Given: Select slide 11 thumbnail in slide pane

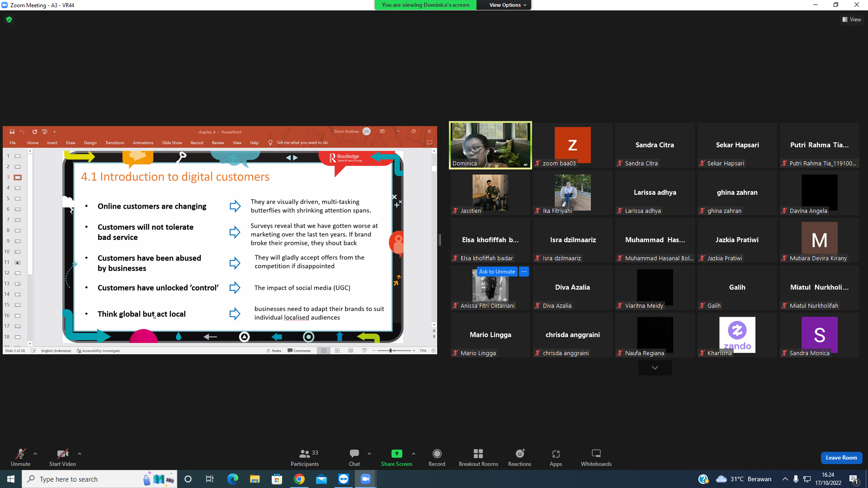Looking at the screenshot, I should point(18,263).
